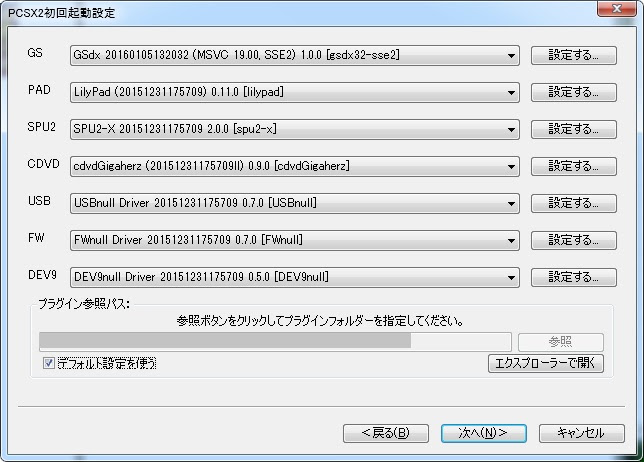Click 設定する button for PAD plugin
This screenshot has width=644, height=462.
pyautogui.click(x=573, y=92)
